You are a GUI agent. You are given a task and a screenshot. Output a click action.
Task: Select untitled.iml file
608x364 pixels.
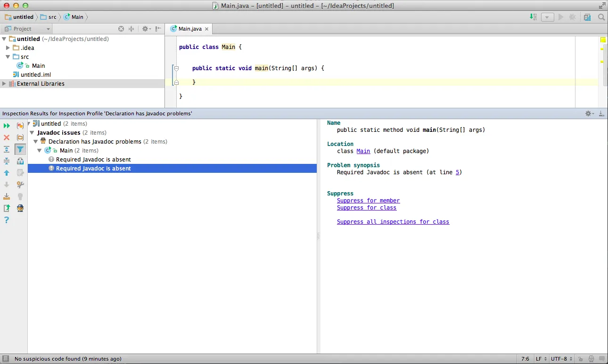(x=35, y=75)
